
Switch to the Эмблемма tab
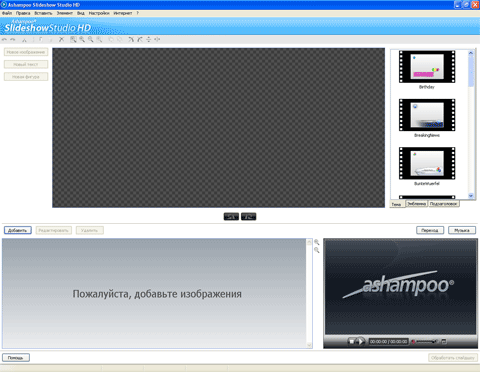pyautogui.click(x=417, y=204)
